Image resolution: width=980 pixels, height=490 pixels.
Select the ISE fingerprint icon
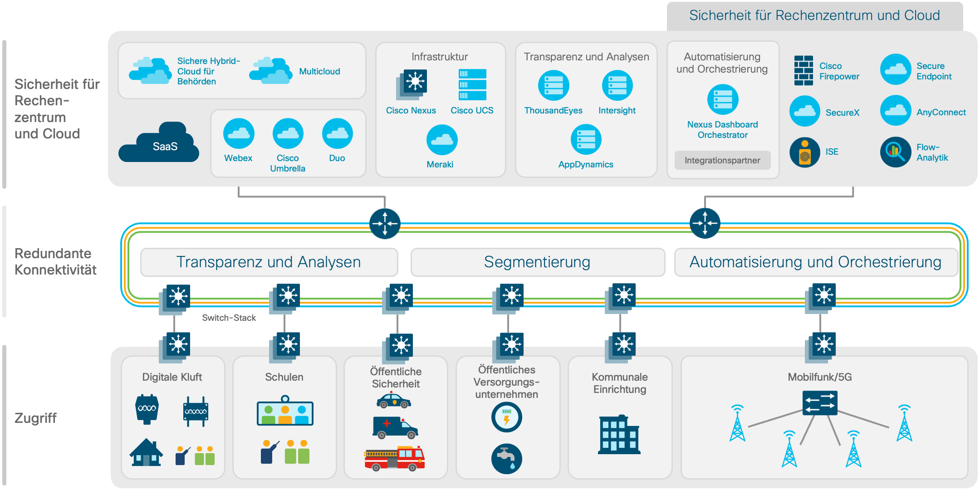[805, 152]
